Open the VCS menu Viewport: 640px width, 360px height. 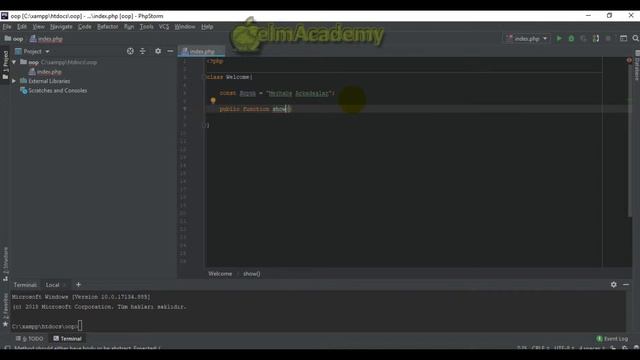(x=164, y=27)
